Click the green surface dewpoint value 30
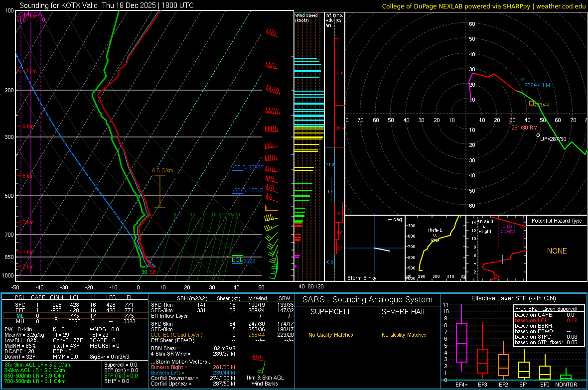Screen dimensions: 588x390 [144, 272]
